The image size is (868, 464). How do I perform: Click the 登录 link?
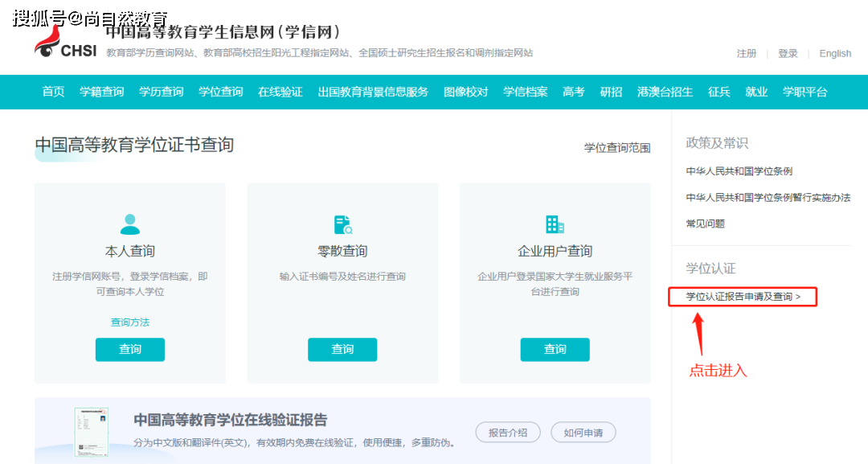(788, 54)
